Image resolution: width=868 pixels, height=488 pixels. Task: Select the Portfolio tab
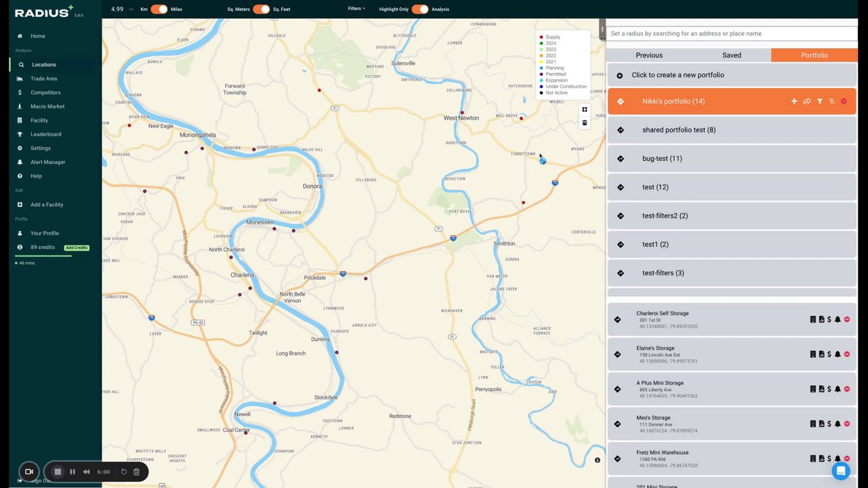[x=814, y=55]
